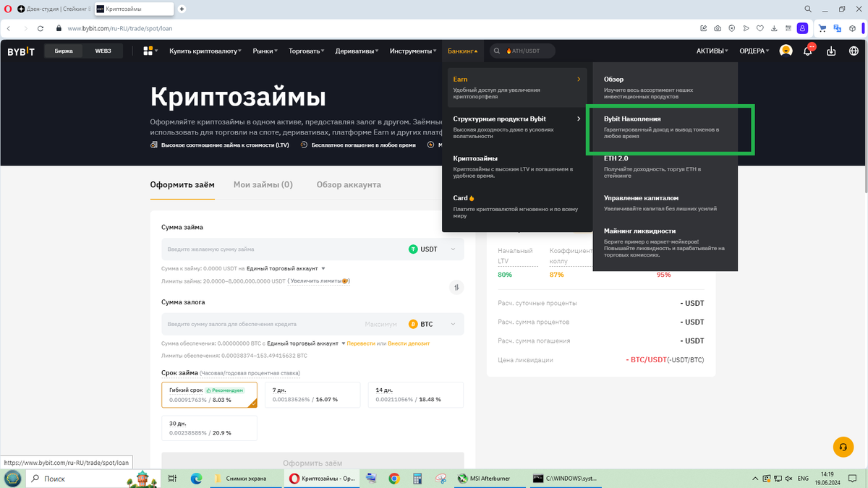Click the Максимум collateral button

(x=381, y=324)
